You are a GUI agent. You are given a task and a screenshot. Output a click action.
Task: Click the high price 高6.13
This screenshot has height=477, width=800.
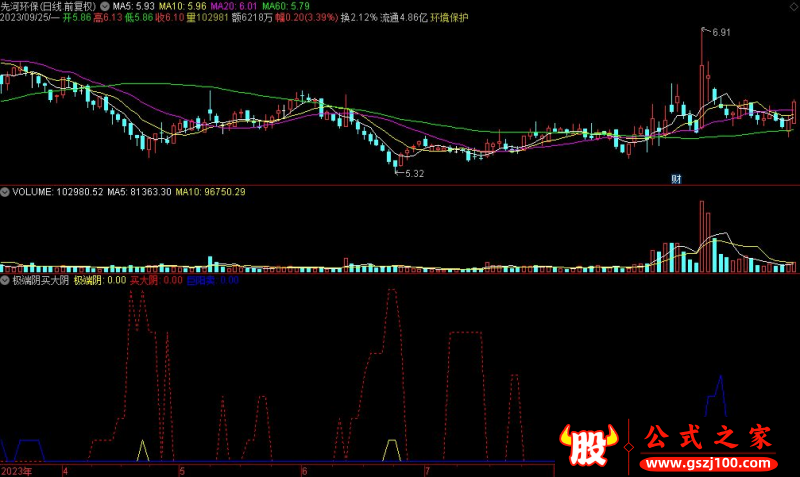(108, 18)
